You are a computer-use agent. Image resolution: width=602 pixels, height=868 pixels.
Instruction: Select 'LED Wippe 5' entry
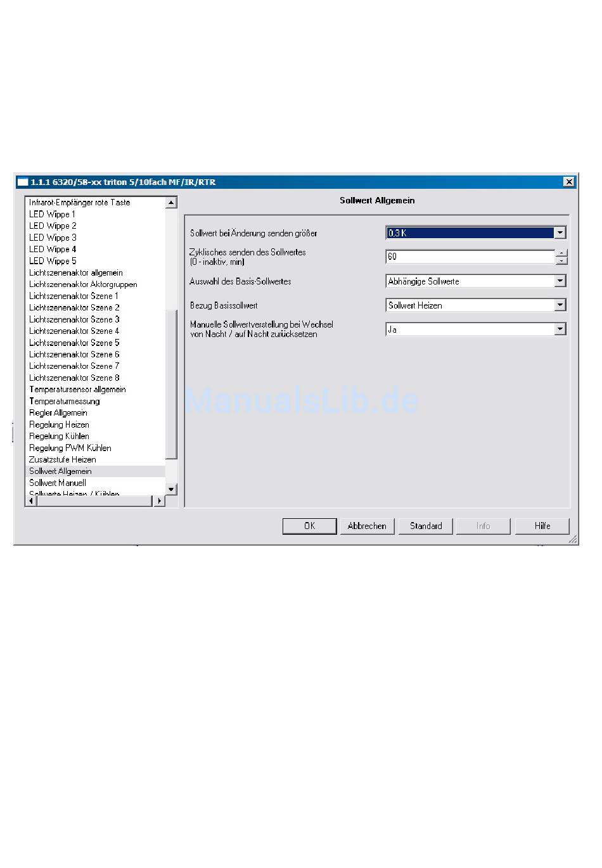tap(53, 261)
